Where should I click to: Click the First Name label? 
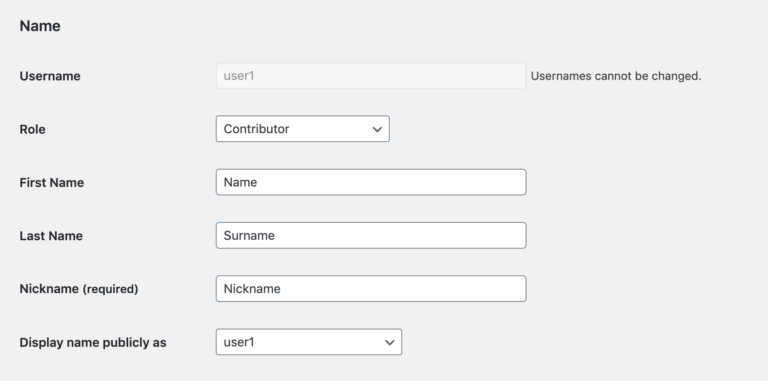(51, 183)
